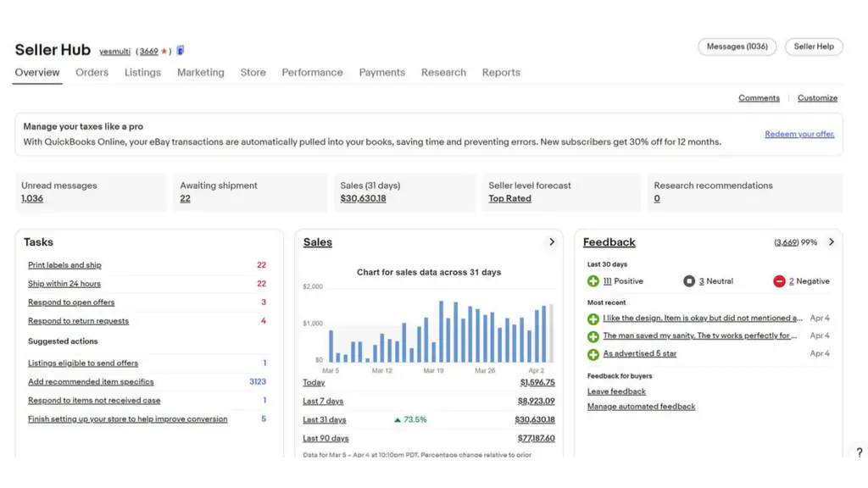
Task: Open the Comments link
Action: point(759,98)
